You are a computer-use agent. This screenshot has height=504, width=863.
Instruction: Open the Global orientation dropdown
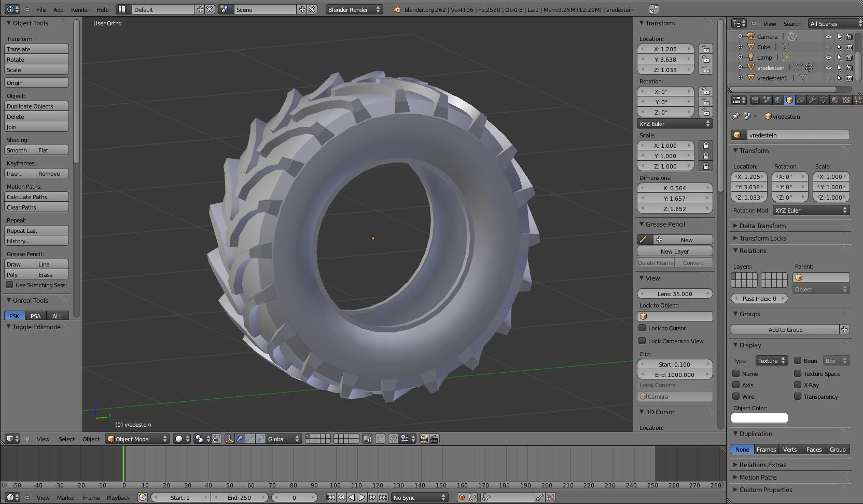pos(283,439)
